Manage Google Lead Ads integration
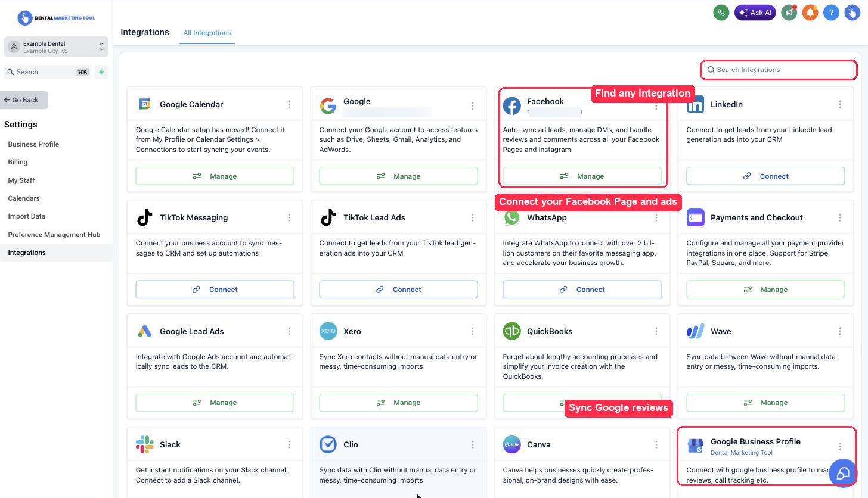 coord(215,403)
